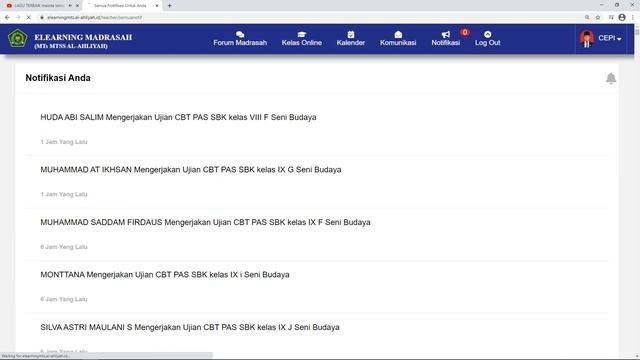Close the YouTube LAGU TERBAIK tab
Image resolution: width=640 pixels, height=360 pixels.
tap(77, 6)
